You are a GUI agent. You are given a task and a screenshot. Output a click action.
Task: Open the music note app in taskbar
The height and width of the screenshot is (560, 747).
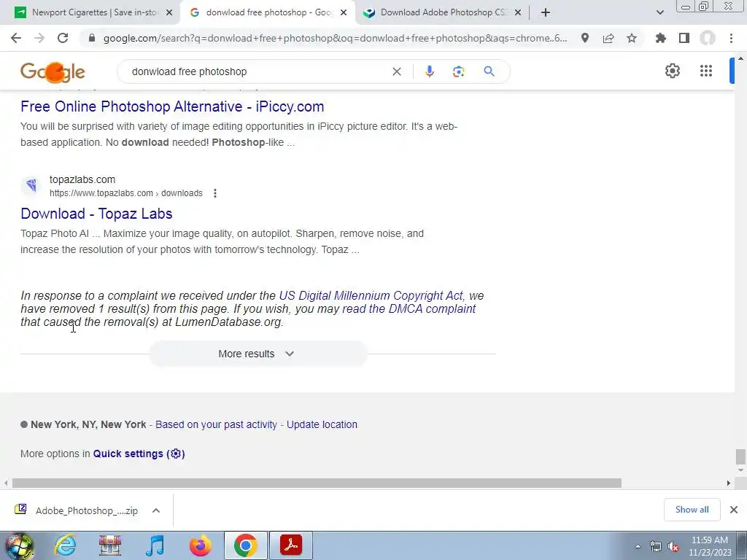155,545
